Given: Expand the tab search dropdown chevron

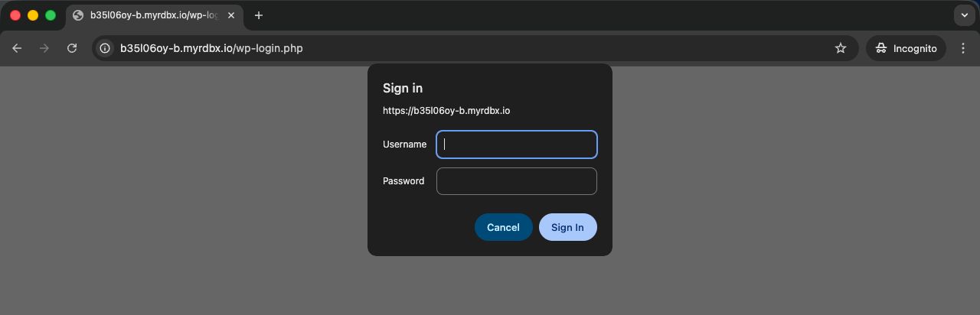Looking at the screenshot, I should point(963,15).
